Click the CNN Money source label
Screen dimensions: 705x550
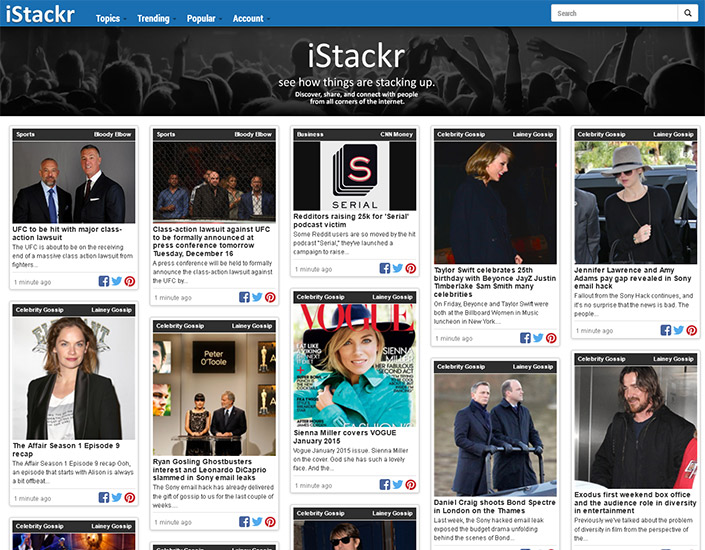pyautogui.click(x=396, y=134)
